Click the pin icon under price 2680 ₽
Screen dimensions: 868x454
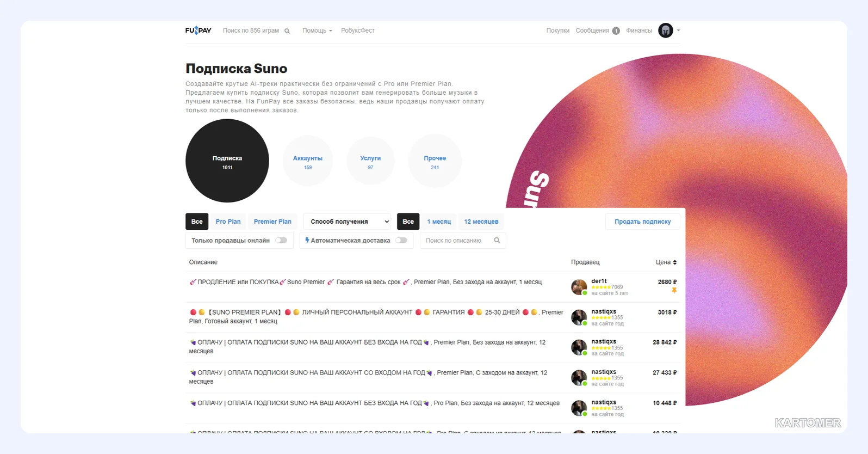tap(674, 291)
